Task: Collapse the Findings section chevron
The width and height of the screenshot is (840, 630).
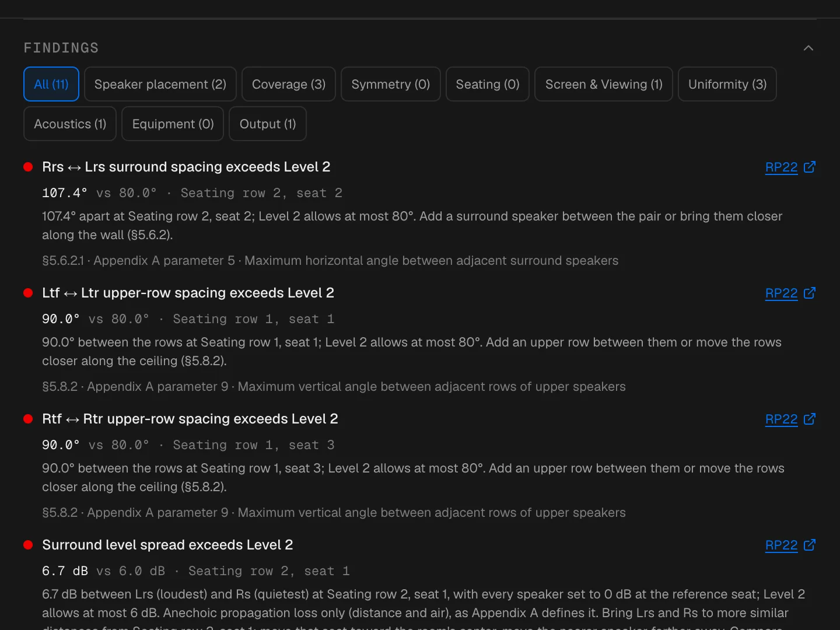Action: (x=808, y=48)
